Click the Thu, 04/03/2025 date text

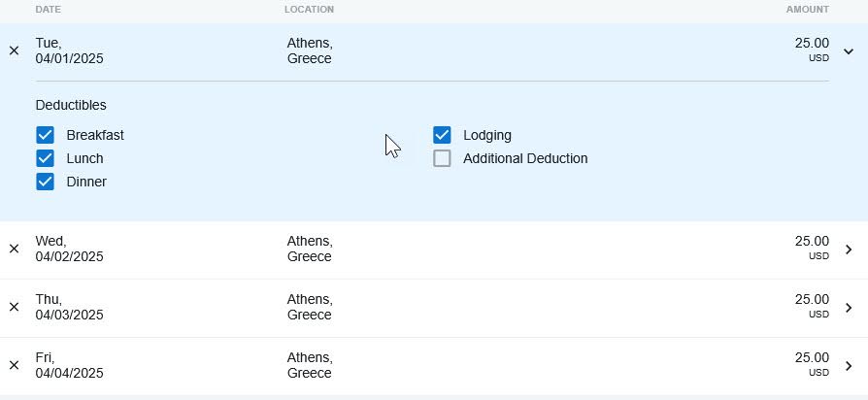[x=69, y=307]
